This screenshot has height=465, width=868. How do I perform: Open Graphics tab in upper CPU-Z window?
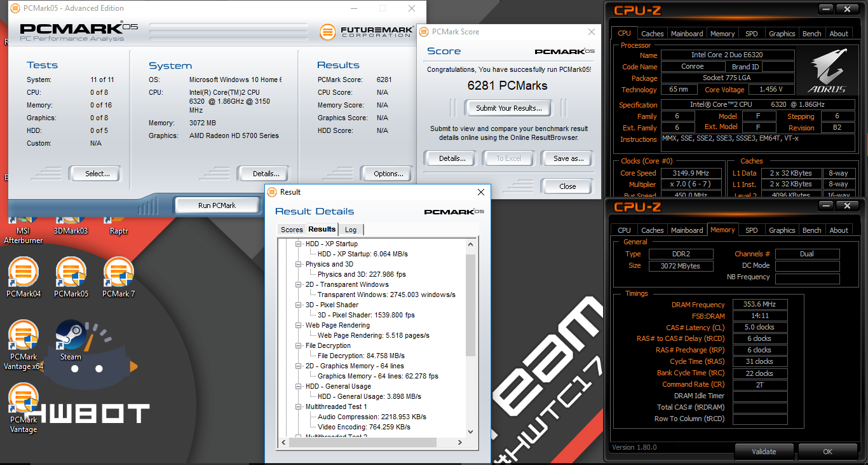point(782,34)
